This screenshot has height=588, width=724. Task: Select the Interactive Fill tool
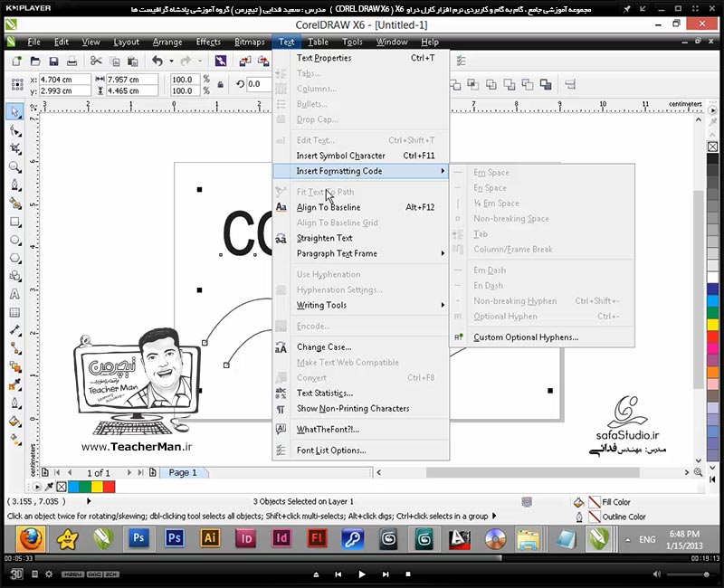[15, 439]
